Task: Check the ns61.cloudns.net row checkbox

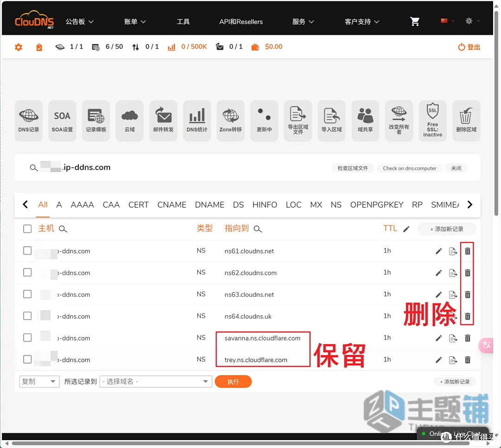Action: click(x=27, y=250)
